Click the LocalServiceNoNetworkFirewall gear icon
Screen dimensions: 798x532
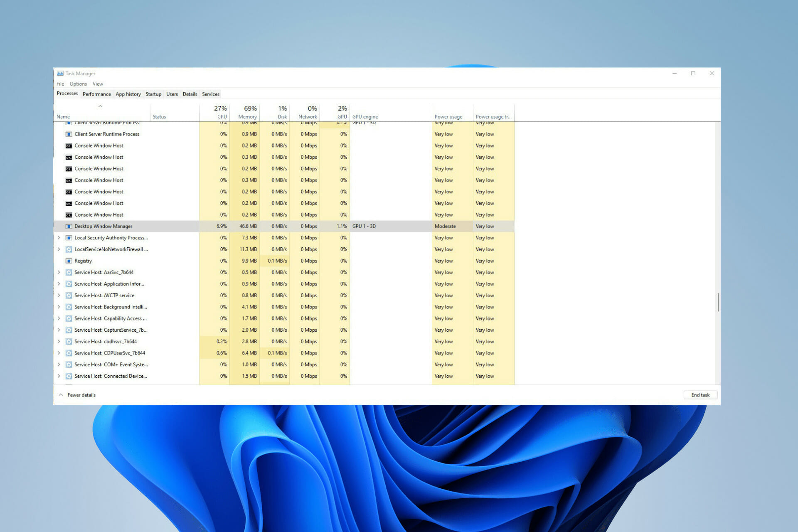[69, 249]
